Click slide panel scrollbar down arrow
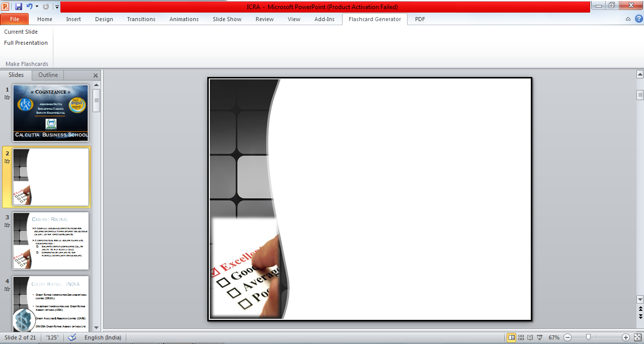This screenshot has height=344, width=644. 96,327
